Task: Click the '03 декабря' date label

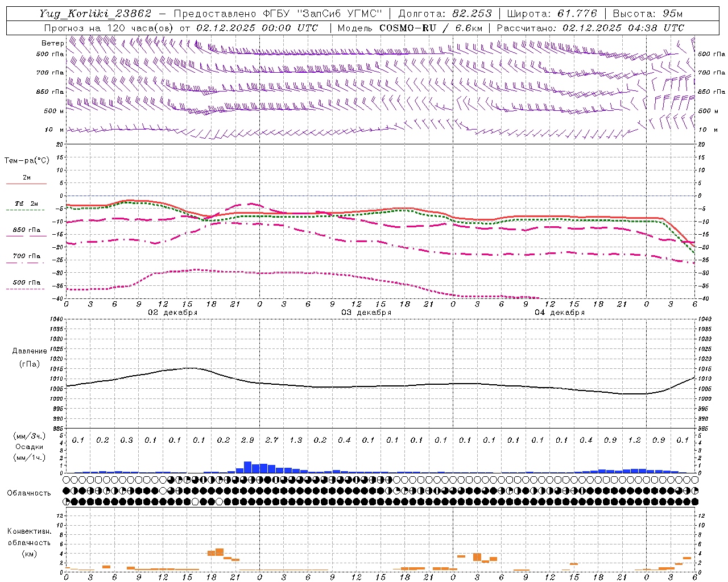Action: [366, 312]
